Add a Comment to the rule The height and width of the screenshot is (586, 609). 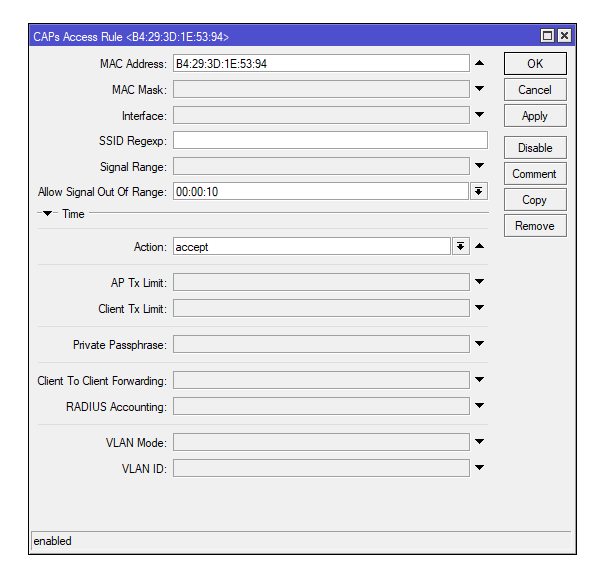pyautogui.click(x=535, y=174)
